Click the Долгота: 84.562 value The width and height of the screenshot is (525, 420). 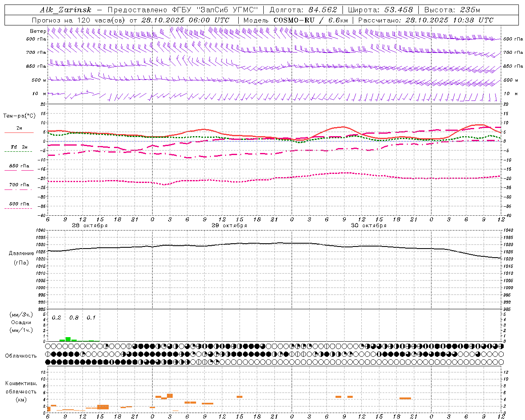[303, 10]
